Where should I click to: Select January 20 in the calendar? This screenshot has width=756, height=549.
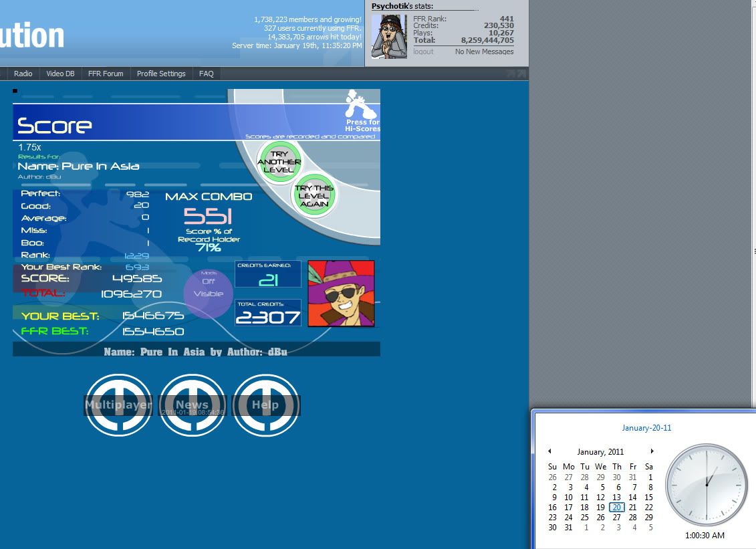point(616,508)
